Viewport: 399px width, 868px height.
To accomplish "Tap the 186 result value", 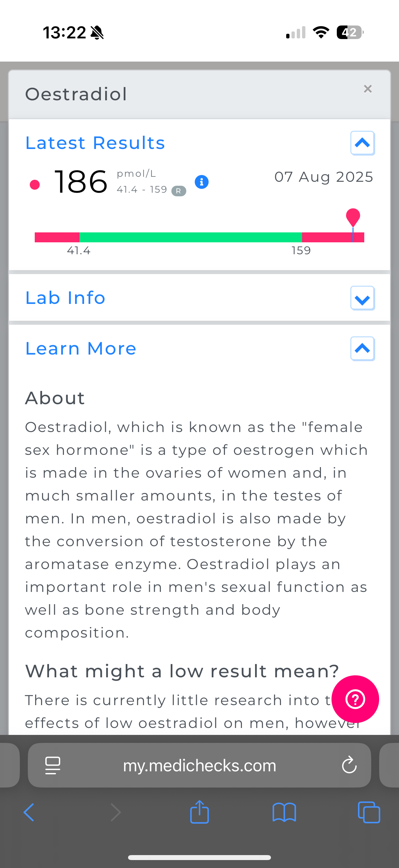I will (81, 182).
